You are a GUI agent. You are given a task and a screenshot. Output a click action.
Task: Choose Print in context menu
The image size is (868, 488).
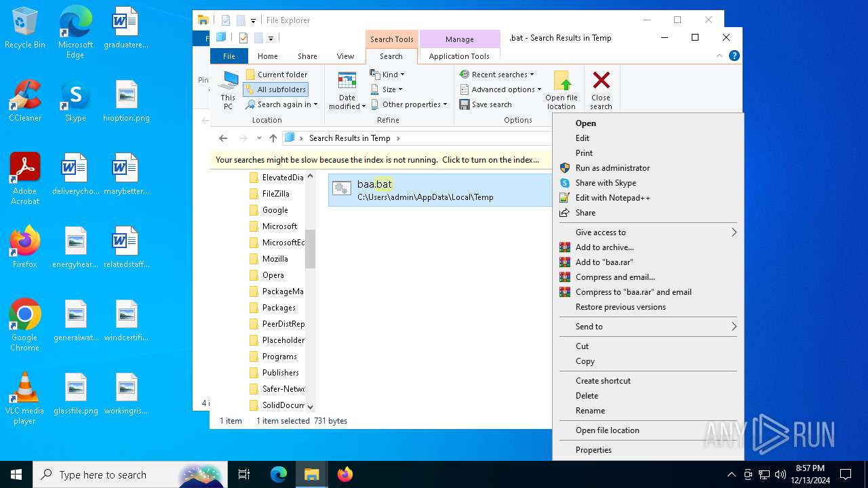pos(648,153)
